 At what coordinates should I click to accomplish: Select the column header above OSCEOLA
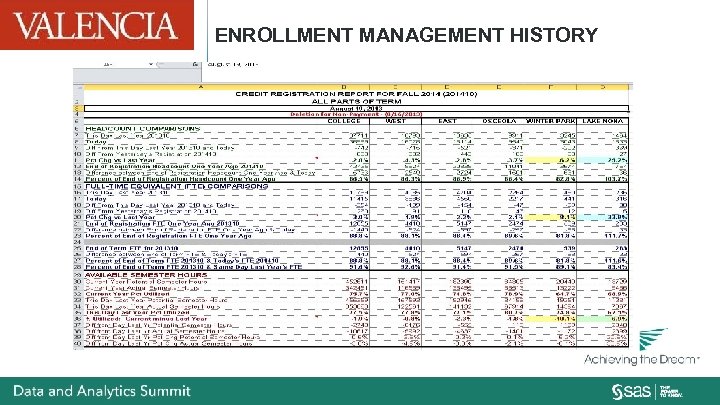click(x=499, y=87)
